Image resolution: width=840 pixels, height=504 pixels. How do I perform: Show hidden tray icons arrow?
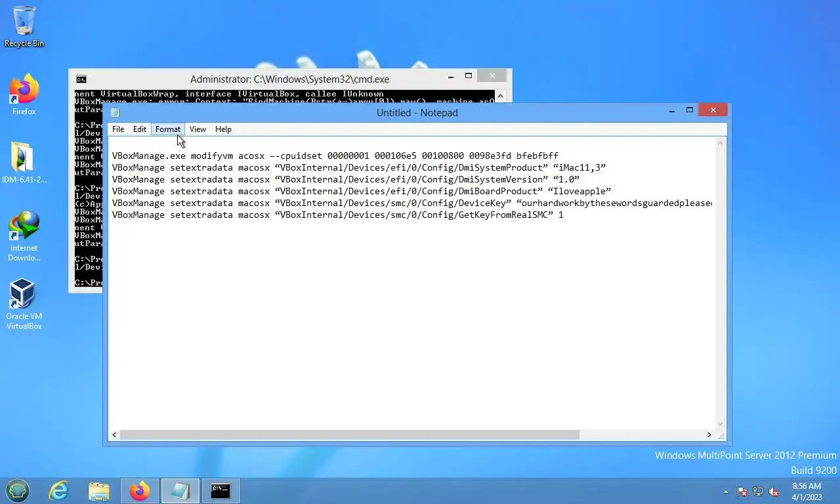726,492
